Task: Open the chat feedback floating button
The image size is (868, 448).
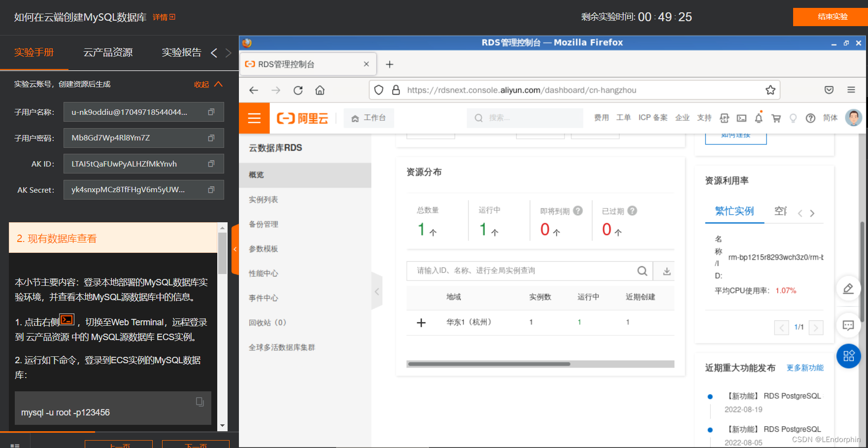Action: coord(848,325)
